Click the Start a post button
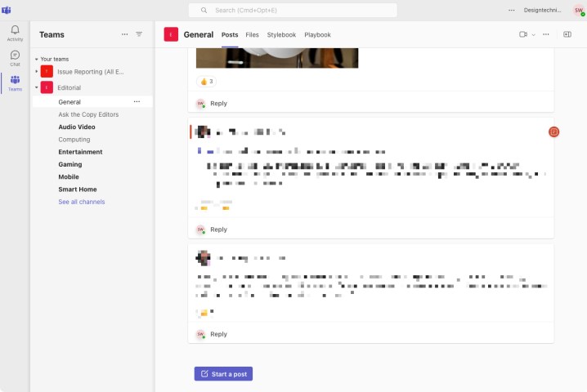 point(223,374)
